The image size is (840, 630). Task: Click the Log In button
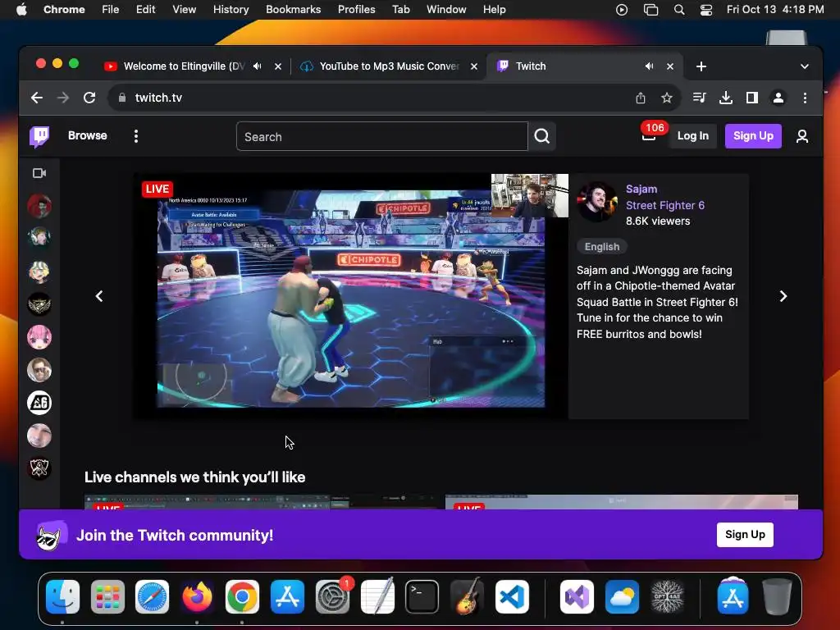pyautogui.click(x=692, y=136)
